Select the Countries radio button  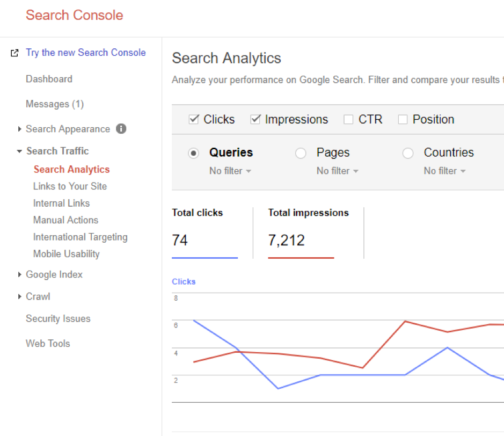point(408,153)
